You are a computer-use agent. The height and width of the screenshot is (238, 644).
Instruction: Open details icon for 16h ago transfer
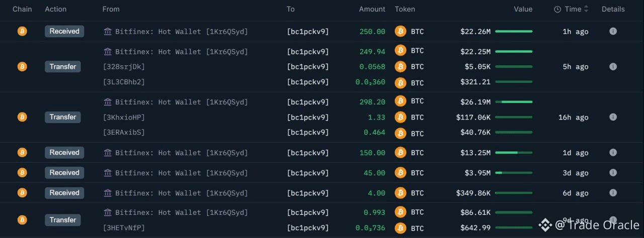pyautogui.click(x=613, y=117)
